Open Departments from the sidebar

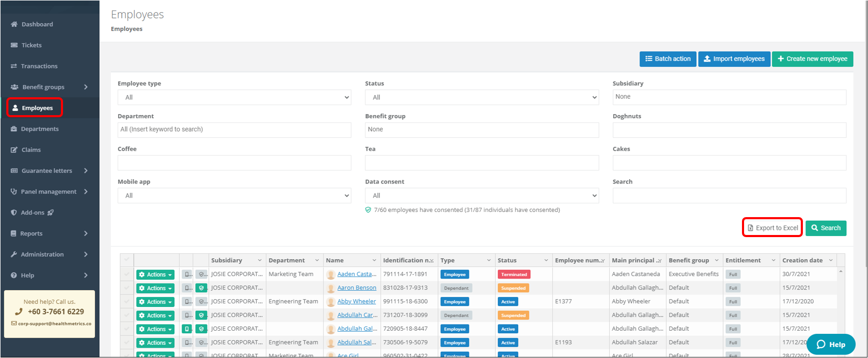point(39,129)
